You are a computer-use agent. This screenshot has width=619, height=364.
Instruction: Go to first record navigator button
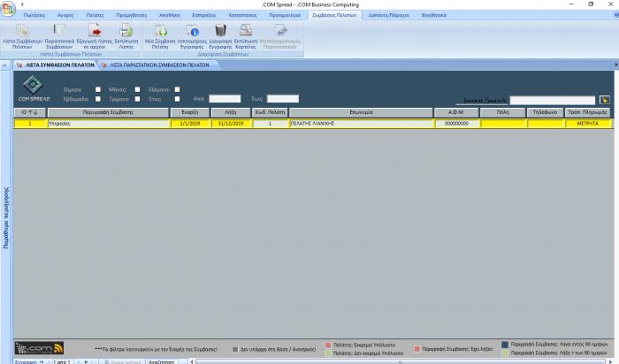[42, 361]
